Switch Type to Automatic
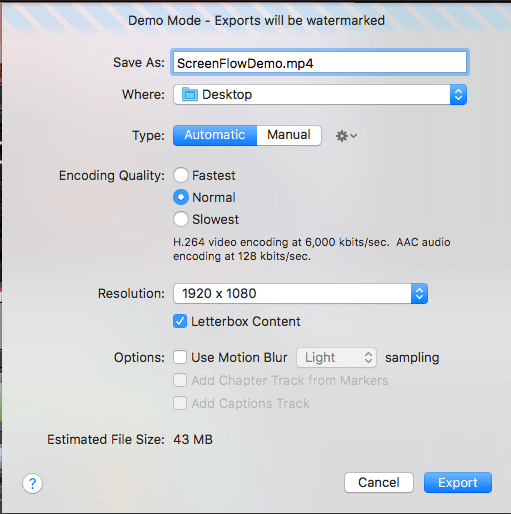511x514 pixels. tap(215, 135)
